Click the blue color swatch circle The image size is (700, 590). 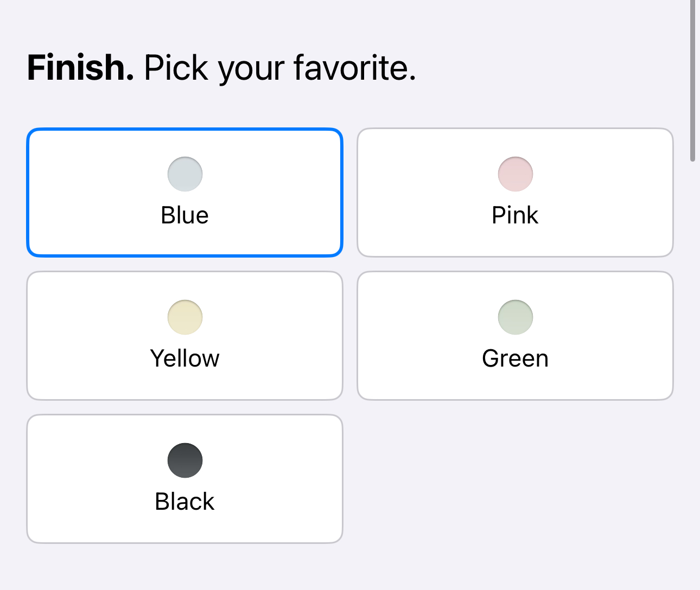pos(185,174)
